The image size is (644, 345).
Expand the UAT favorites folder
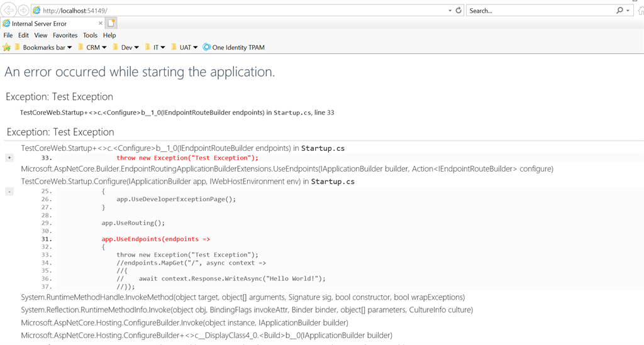click(184, 48)
